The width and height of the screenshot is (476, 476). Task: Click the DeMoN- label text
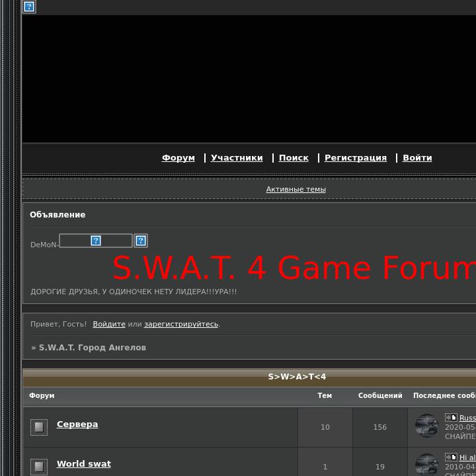click(x=44, y=245)
